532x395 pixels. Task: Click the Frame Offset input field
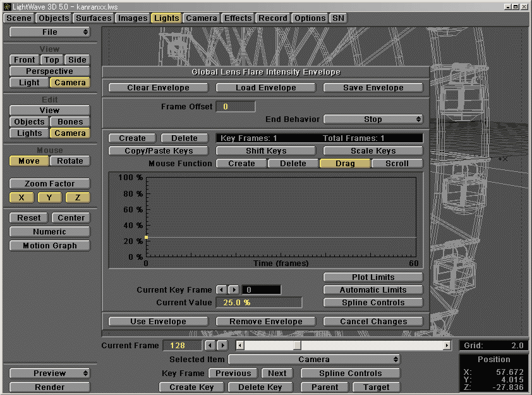pos(236,106)
